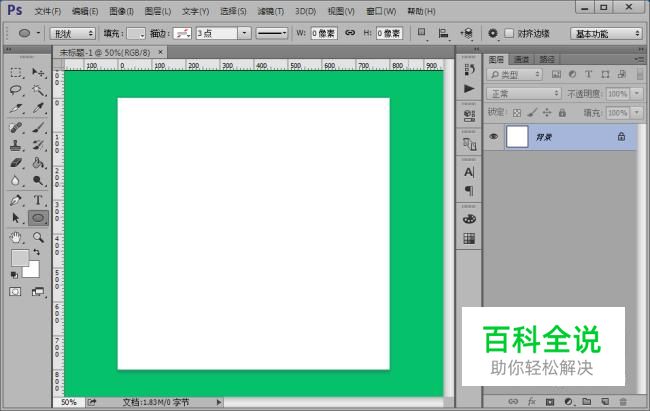The image size is (650, 411).
Task: Toggle lock position icon
Action: [547, 112]
